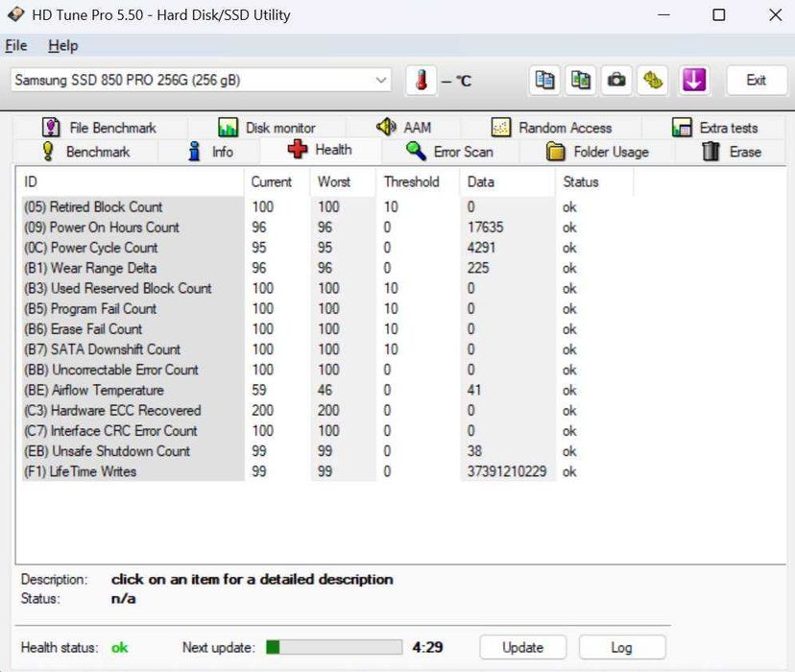Open the Info tab
The height and width of the screenshot is (672, 795).
click(x=210, y=152)
